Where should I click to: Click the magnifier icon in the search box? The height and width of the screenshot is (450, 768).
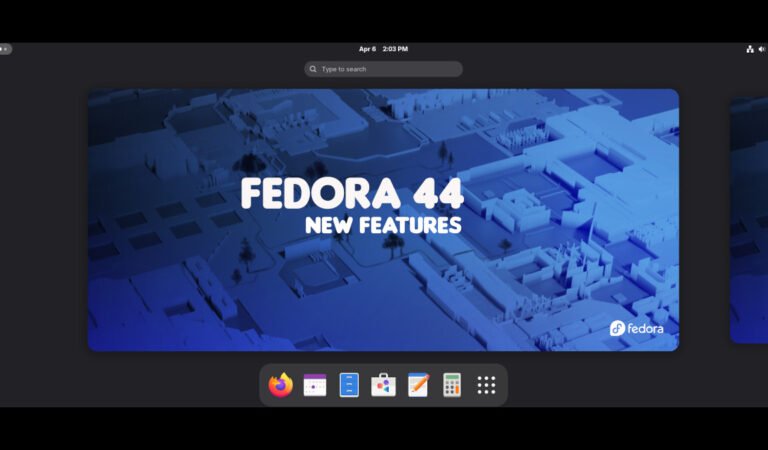pyautogui.click(x=313, y=69)
